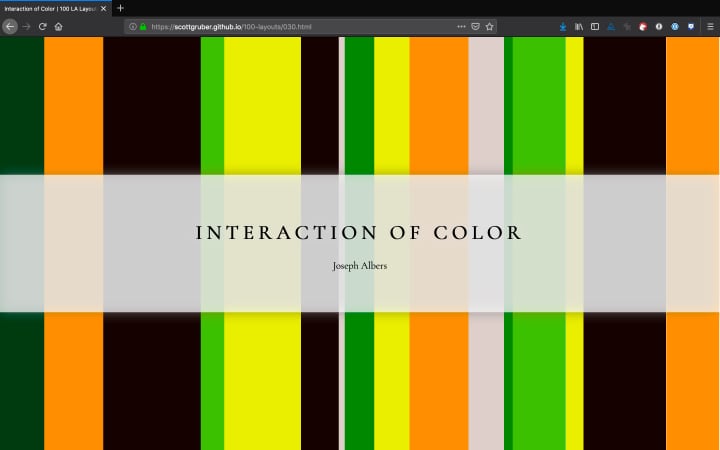The width and height of the screenshot is (720, 450).
Task: Click the INTERACTION OF COLOR heading
Action: point(359,233)
